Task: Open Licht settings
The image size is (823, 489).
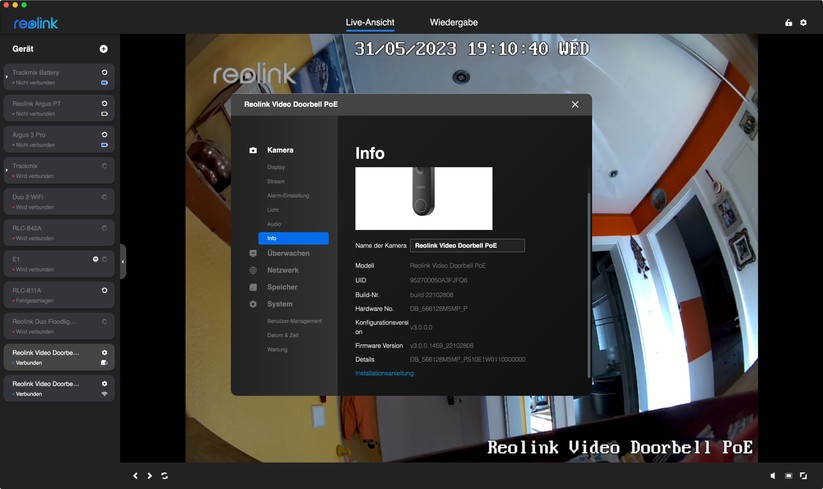Action: [x=273, y=209]
